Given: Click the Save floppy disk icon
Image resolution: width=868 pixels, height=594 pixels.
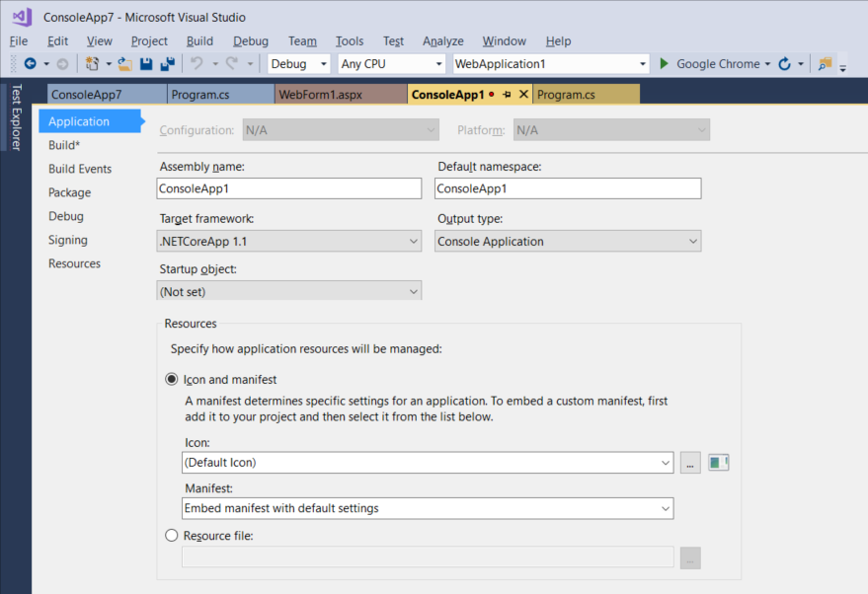Looking at the screenshot, I should click(146, 64).
